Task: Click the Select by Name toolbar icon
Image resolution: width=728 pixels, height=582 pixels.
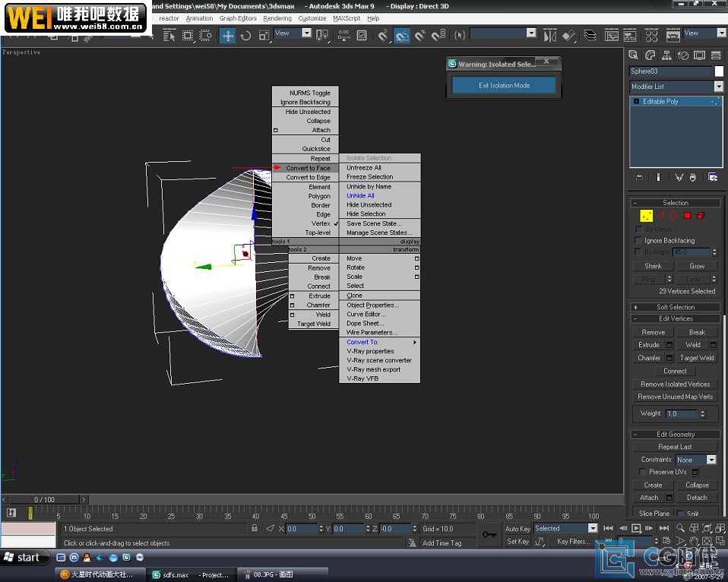Action: (x=169, y=36)
